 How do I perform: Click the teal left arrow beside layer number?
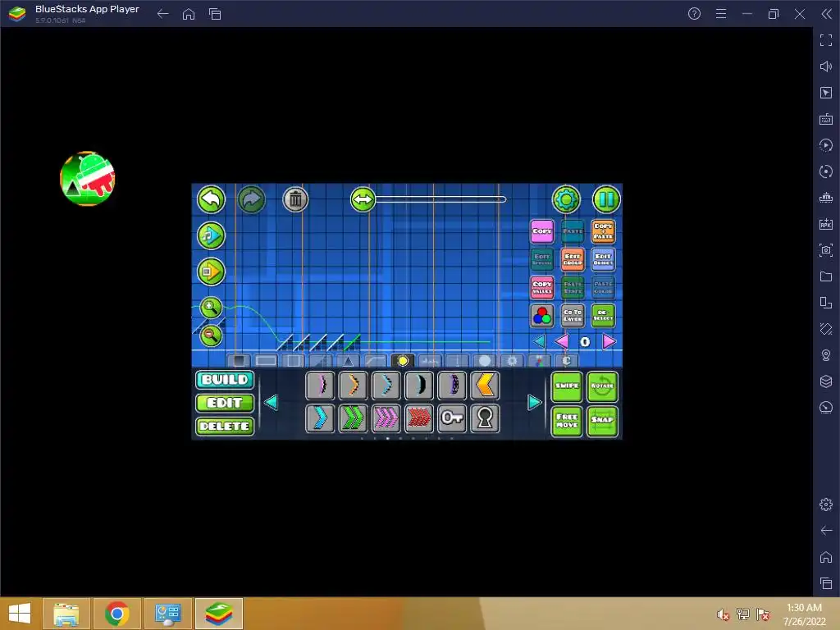(x=540, y=341)
